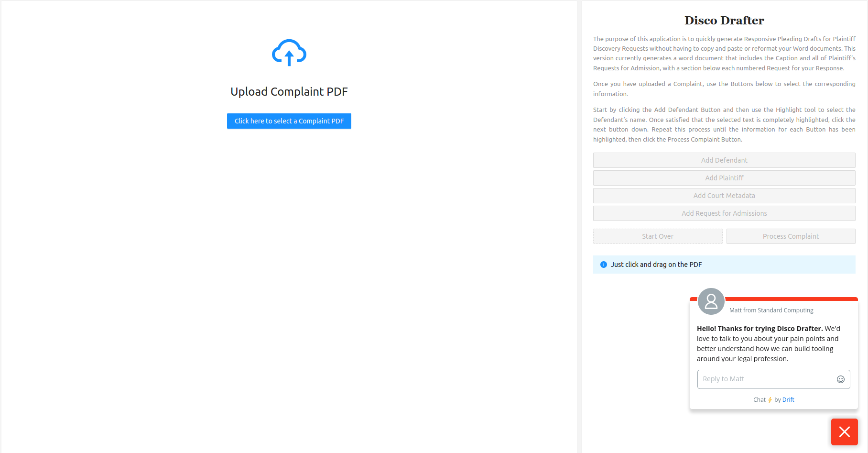
Task: Choose Add Court Metadata
Action: [724, 196]
